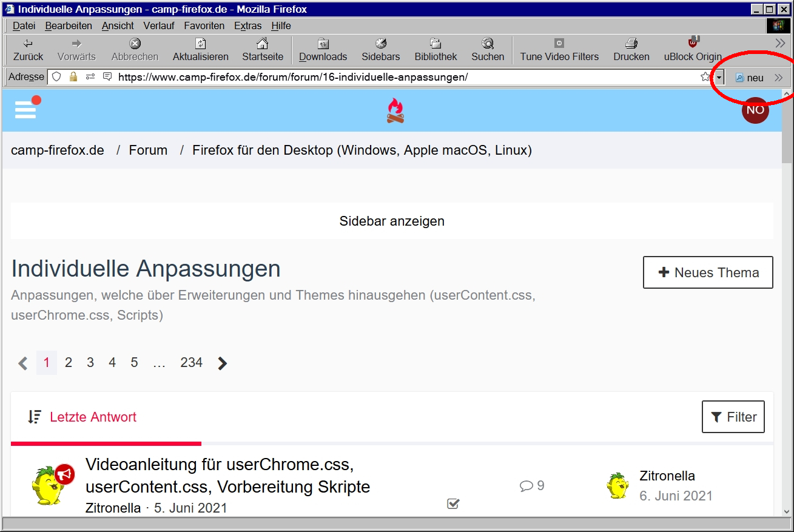Open the forum hamburger menu

[x=25, y=110]
